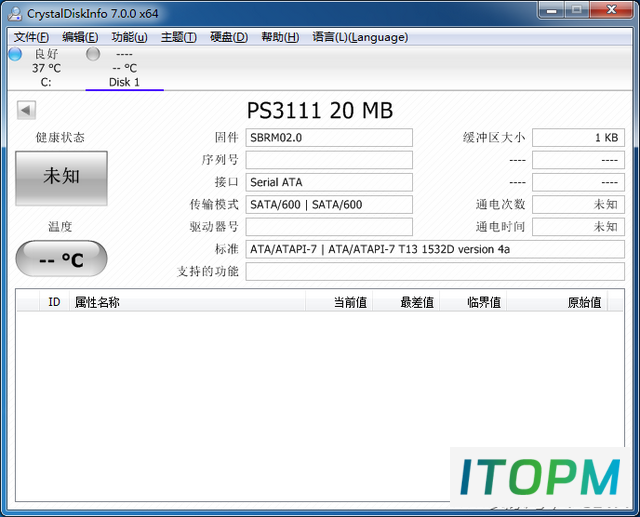This screenshot has height=517, width=640.
Task: Click the interface field Serial ATA
Action: click(x=329, y=182)
